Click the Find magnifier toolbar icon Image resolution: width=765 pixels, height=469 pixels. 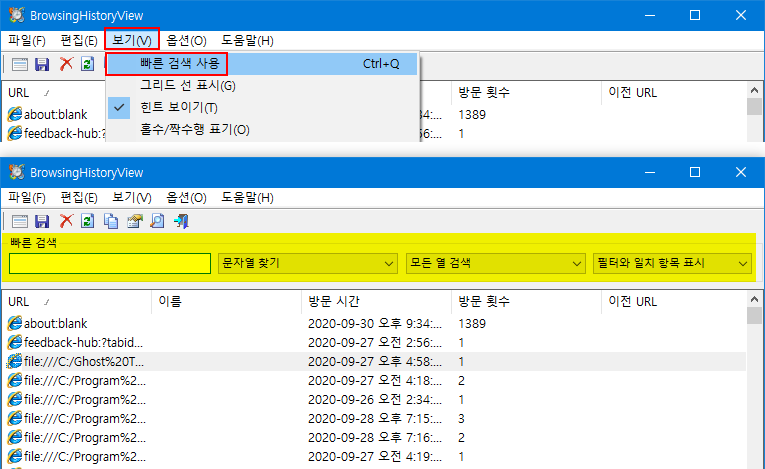(x=157, y=221)
